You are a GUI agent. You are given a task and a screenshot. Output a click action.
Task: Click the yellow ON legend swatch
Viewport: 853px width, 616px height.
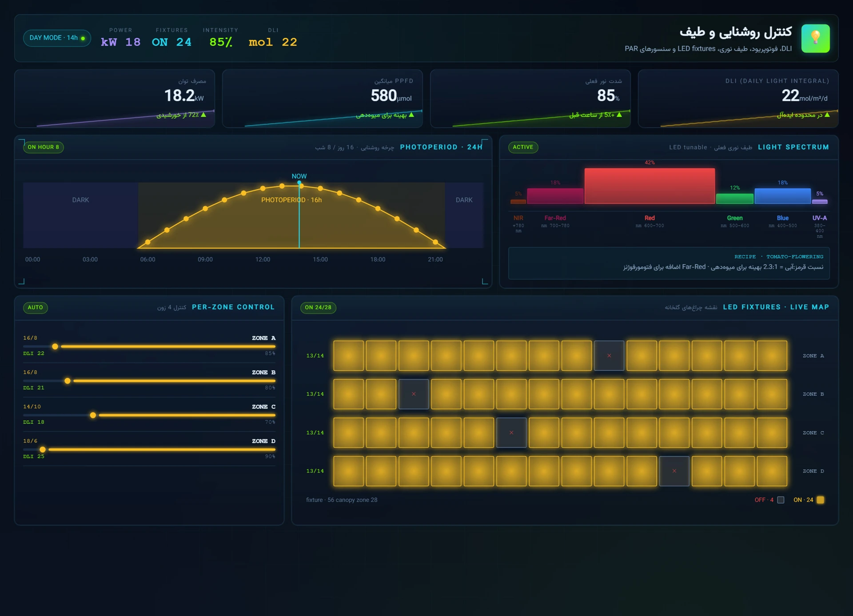(x=821, y=500)
